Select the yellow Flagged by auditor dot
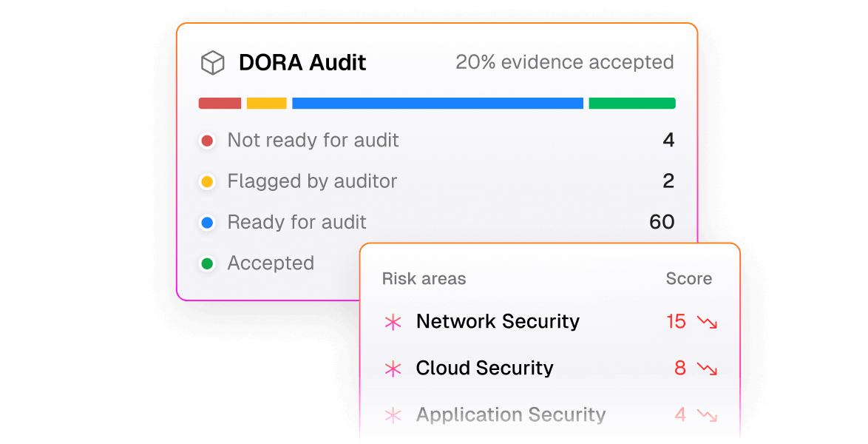Image resolution: width=868 pixels, height=444 pixels. [x=207, y=181]
